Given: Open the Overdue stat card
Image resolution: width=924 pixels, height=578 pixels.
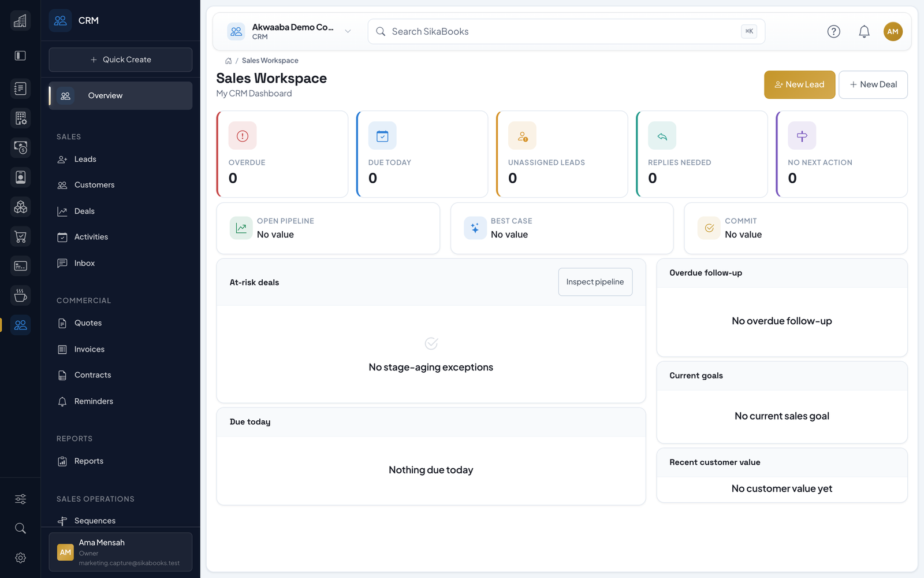Looking at the screenshot, I should click(282, 154).
